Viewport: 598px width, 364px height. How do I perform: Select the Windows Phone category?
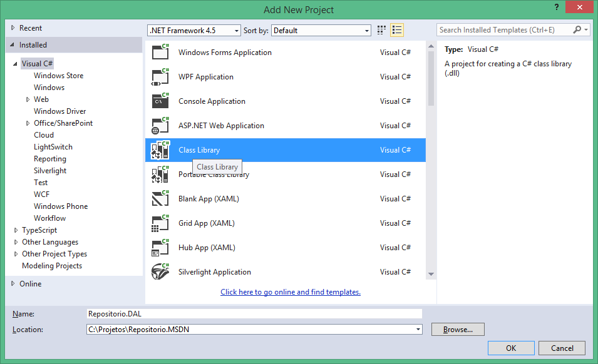coord(61,206)
